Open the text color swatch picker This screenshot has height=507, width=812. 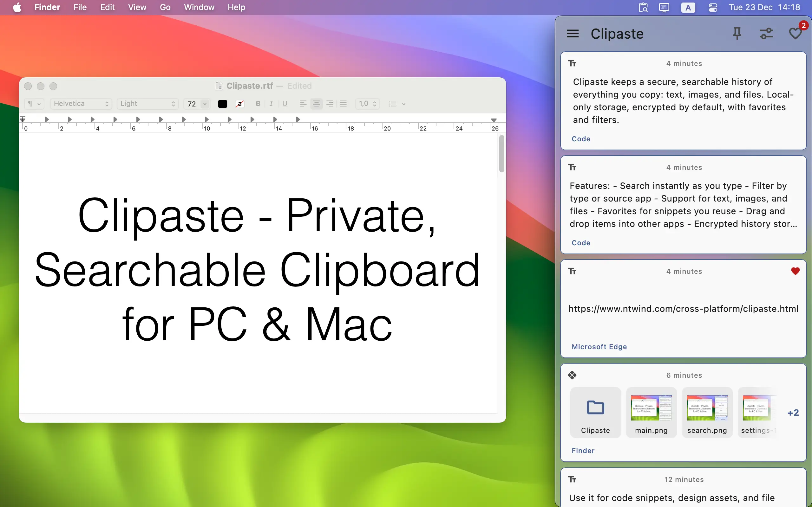(222, 104)
